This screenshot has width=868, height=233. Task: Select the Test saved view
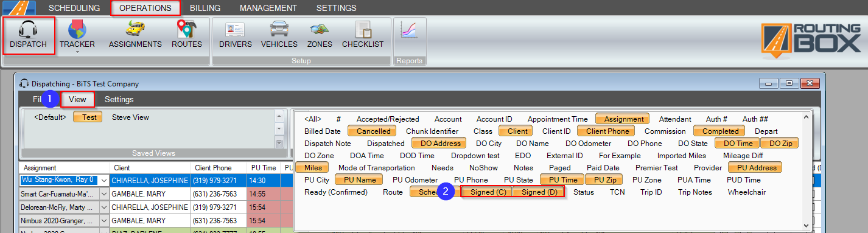coord(88,117)
